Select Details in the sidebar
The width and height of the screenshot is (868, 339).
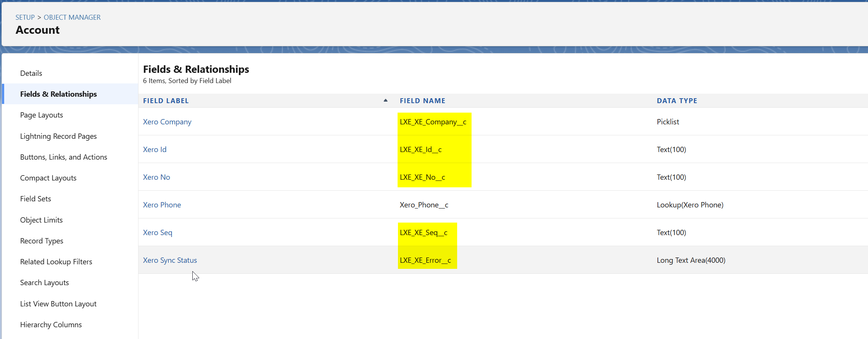point(31,73)
